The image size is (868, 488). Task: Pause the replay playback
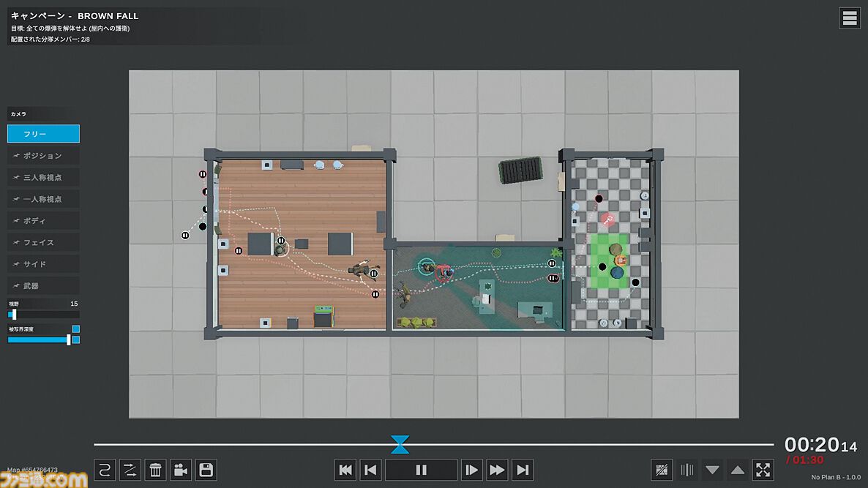tap(421, 470)
